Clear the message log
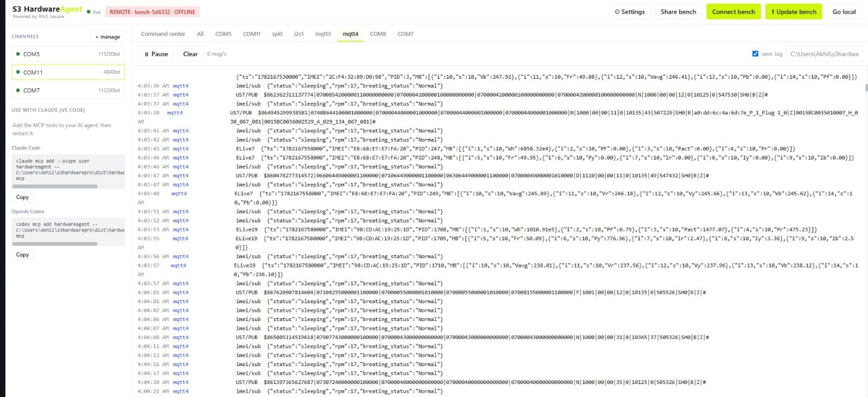 [x=190, y=54]
